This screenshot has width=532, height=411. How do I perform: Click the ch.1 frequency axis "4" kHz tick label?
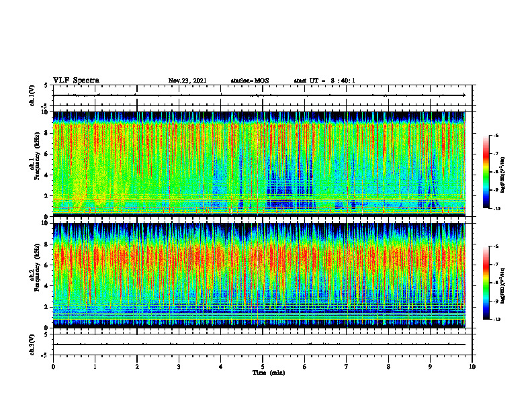46,175
